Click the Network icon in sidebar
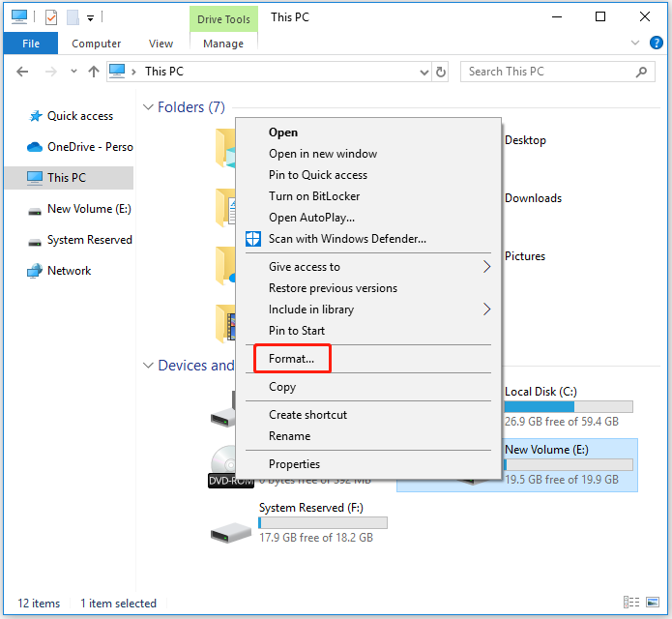672x619 pixels. tap(35, 271)
